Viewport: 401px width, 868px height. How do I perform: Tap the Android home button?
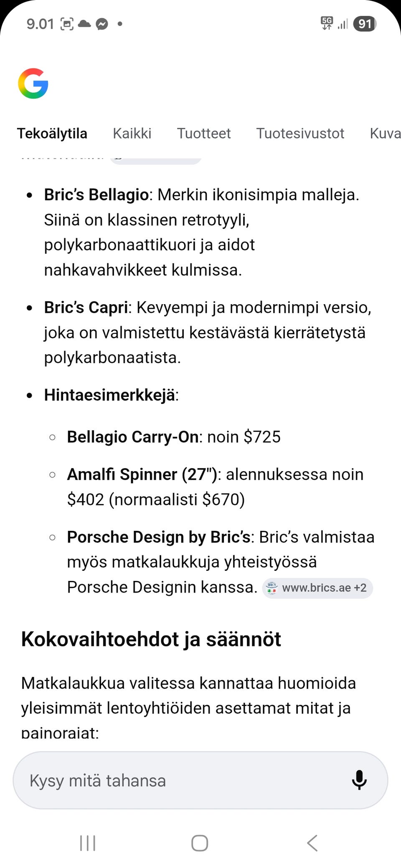click(x=200, y=843)
